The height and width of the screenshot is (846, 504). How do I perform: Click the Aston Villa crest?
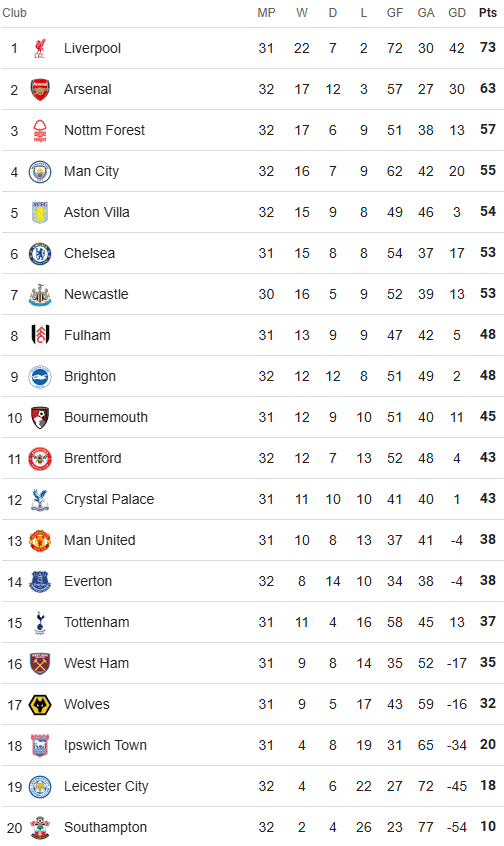click(40, 213)
